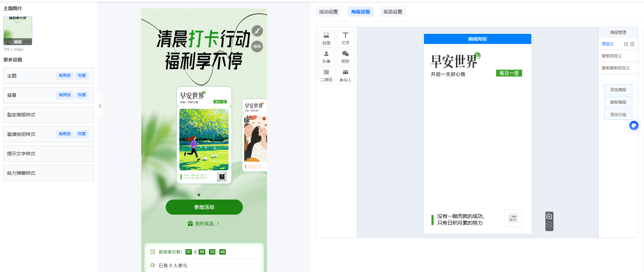This screenshot has width=644, height=272.
Task: Expand the 裂变海报样式 settings row
Action: click(x=48, y=115)
